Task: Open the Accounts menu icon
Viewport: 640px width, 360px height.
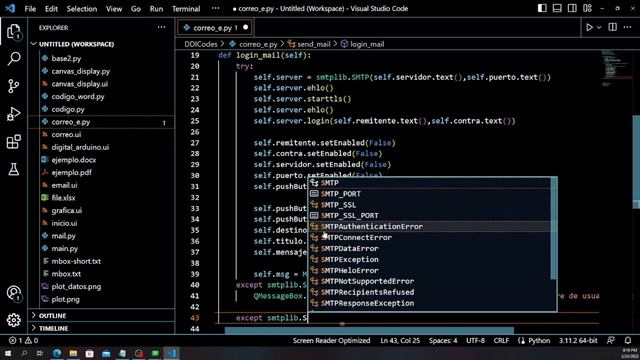Action: [13, 293]
